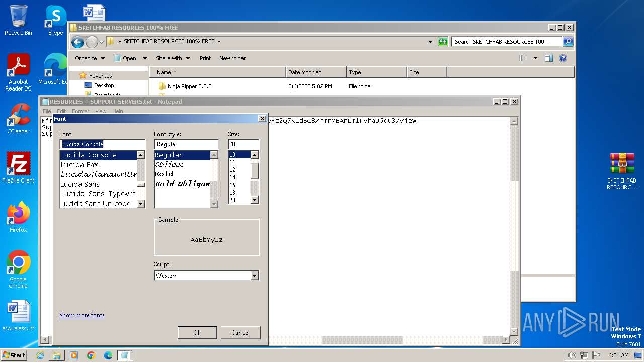The width and height of the screenshot is (644, 362).
Task: Click the Explorer Back navigation arrow
Action: pyautogui.click(x=77, y=42)
